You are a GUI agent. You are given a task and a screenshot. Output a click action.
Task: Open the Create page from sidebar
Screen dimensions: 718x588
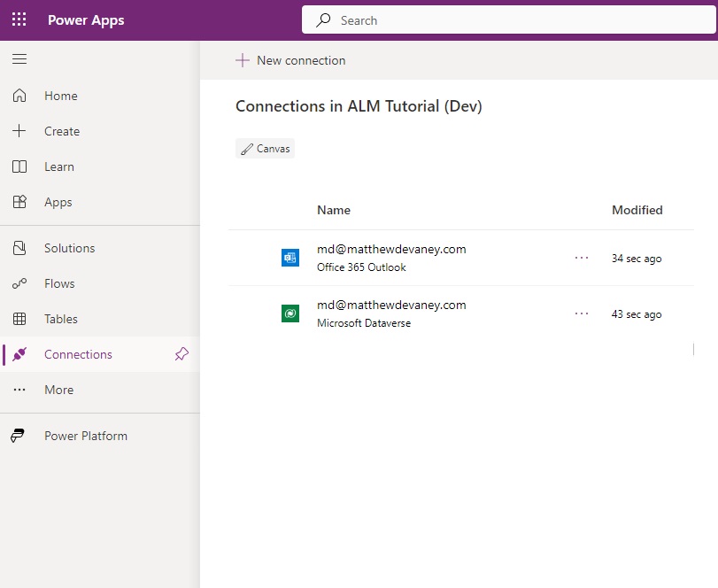(x=100, y=131)
